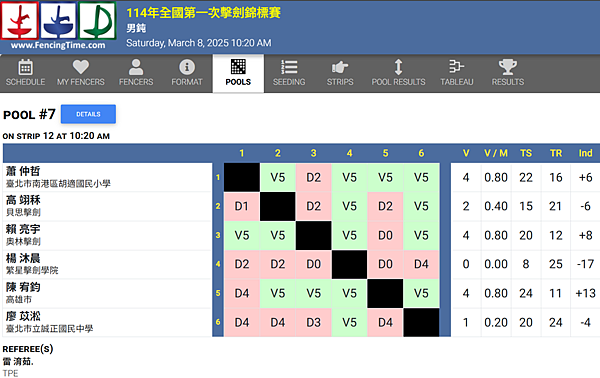This screenshot has width=600, height=378.
Task: Click the -17 indicator value
Action: 585,264
